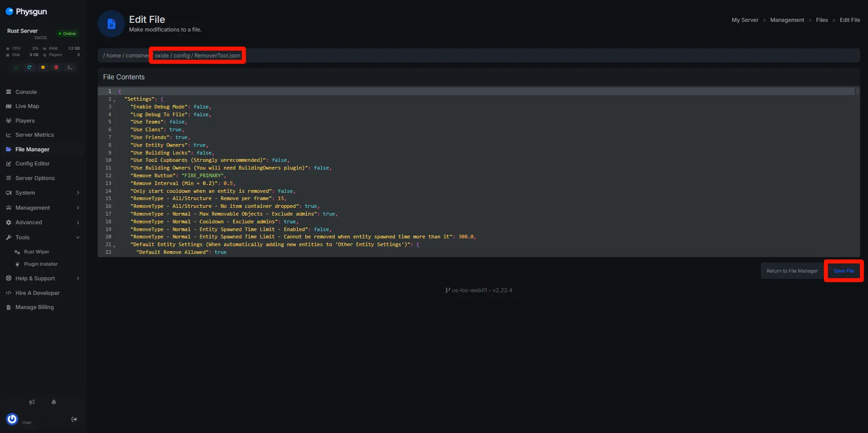This screenshot has height=433, width=868.
Task: Click the Save File button
Action: point(843,271)
